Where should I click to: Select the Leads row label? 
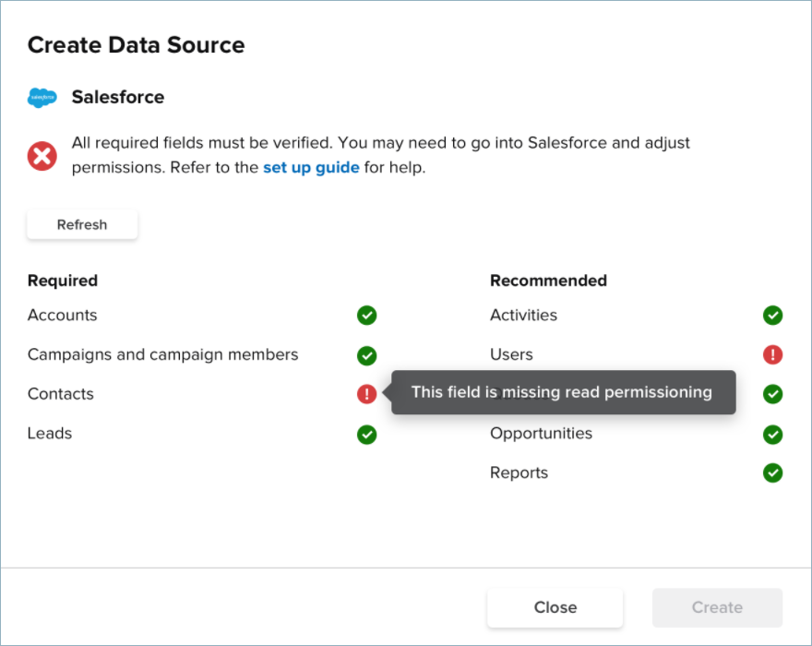(50, 433)
